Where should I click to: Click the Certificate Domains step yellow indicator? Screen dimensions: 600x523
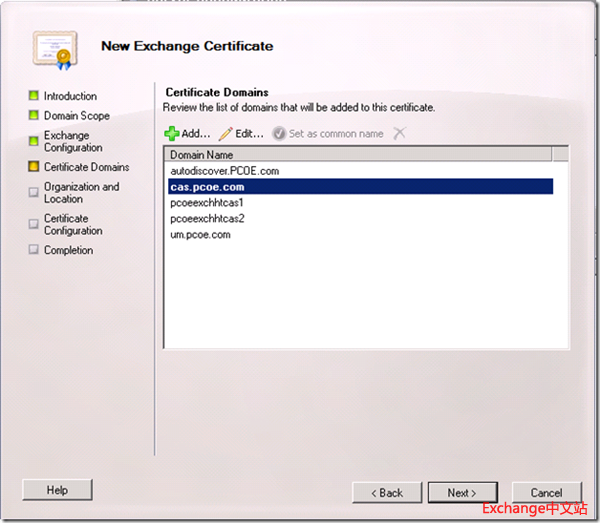pyautogui.click(x=34, y=167)
